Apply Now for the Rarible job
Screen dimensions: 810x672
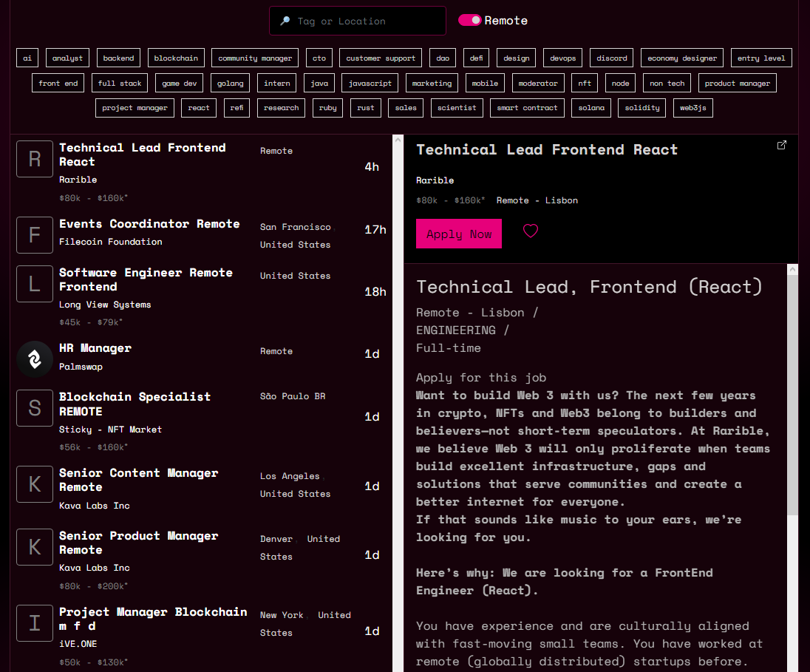tap(459, 234)
